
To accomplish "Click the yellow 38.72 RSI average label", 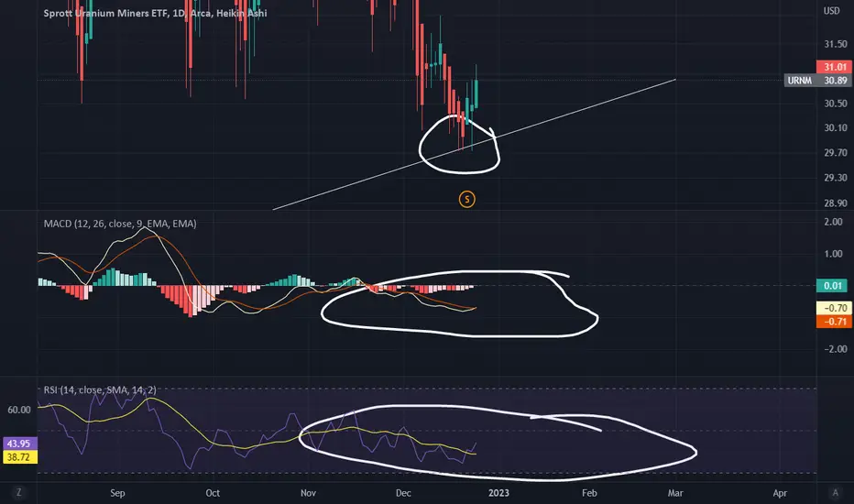I will (19, 457).
